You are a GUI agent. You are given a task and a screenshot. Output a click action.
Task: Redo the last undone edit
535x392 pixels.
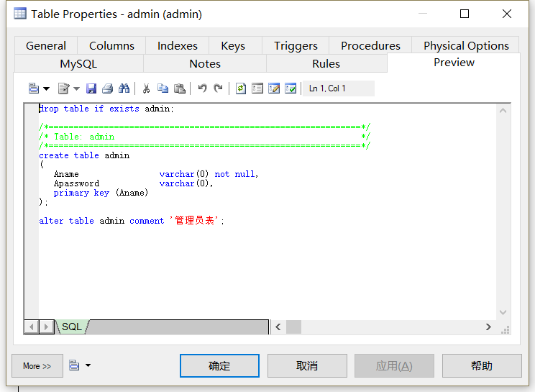pos(218,88)
